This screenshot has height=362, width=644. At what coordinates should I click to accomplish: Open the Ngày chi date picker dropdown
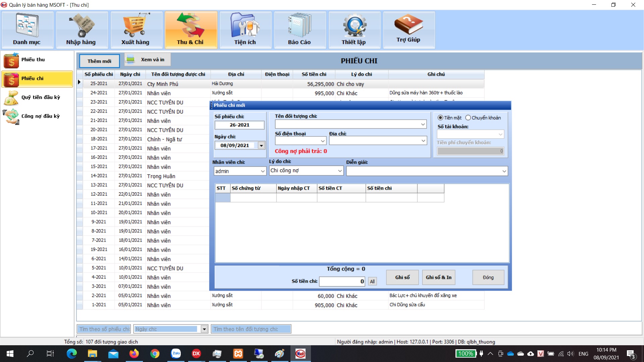(261, 145)
